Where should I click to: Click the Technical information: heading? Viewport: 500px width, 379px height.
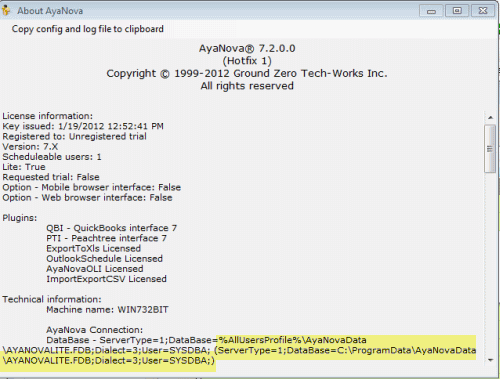[x=52, y=299]
